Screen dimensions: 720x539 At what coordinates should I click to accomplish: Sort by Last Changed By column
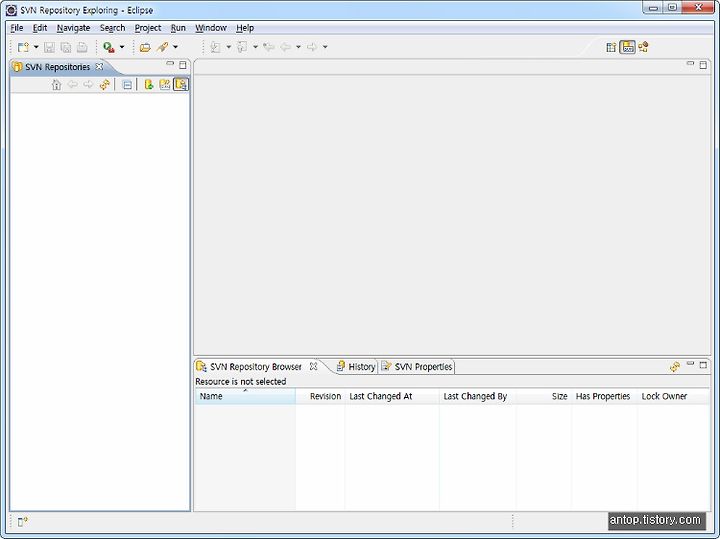point(477,396)
